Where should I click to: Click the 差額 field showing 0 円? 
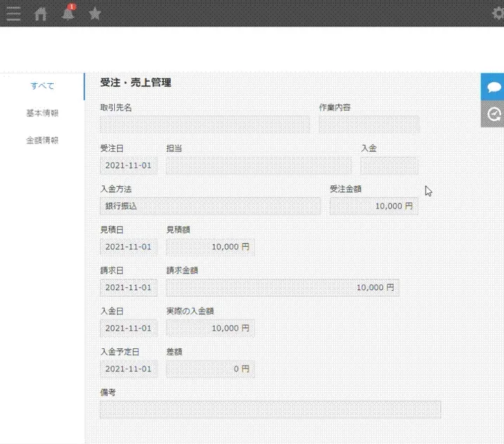[x=210, y=368]
